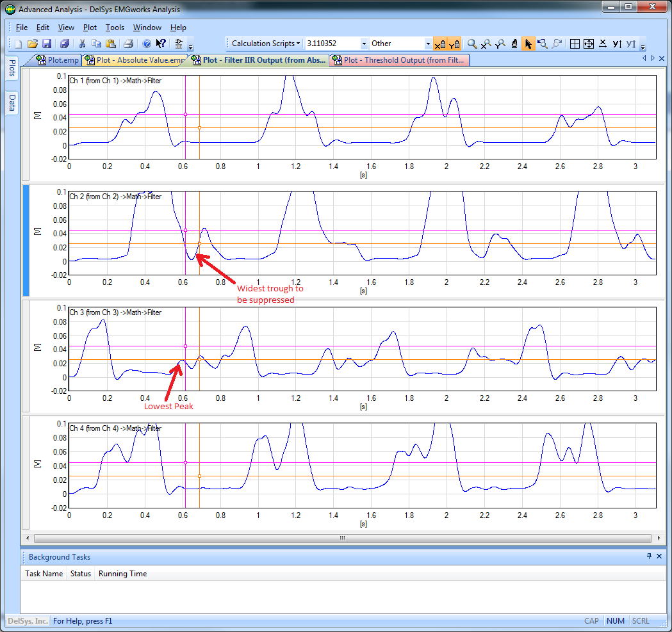
Task: Click the fit-all axes icon with four arrows
Action: [x=588, y=44]
